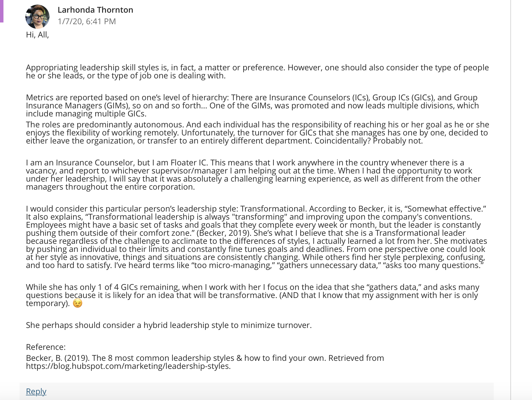
Task: Click the "Metrics are reported" paragraph
Action: [252, 105]
